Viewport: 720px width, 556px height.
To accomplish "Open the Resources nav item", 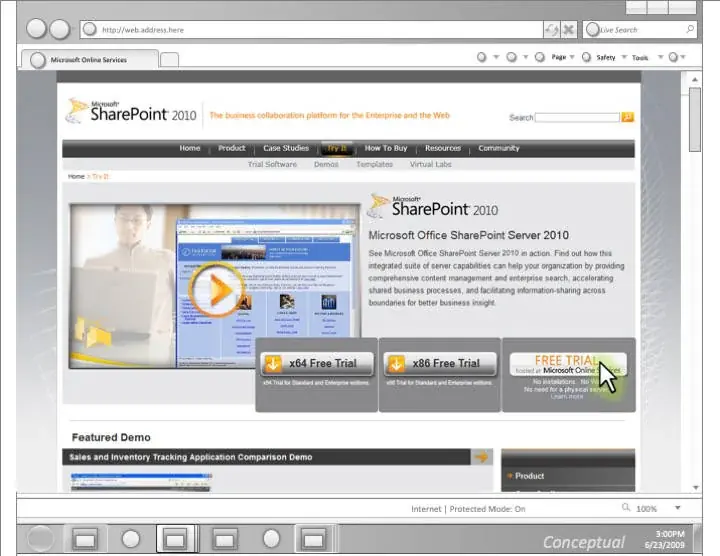I will tap(443, 148).
